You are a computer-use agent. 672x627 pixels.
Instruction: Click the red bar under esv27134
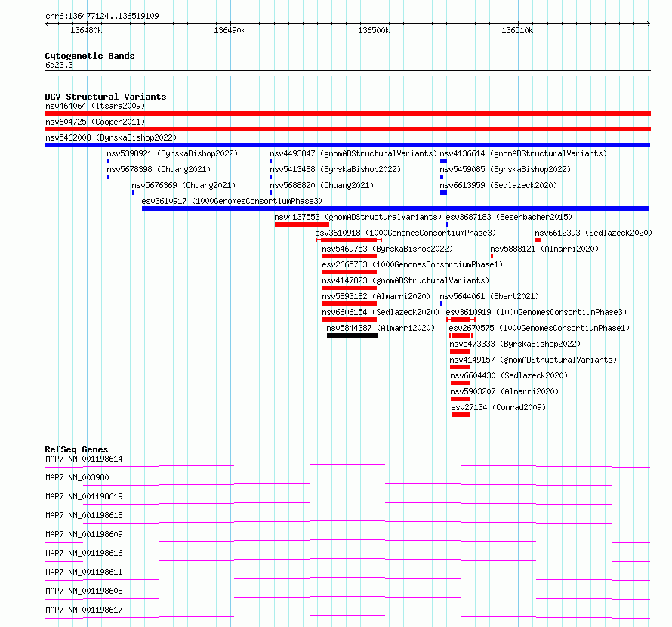pos(461,415)
